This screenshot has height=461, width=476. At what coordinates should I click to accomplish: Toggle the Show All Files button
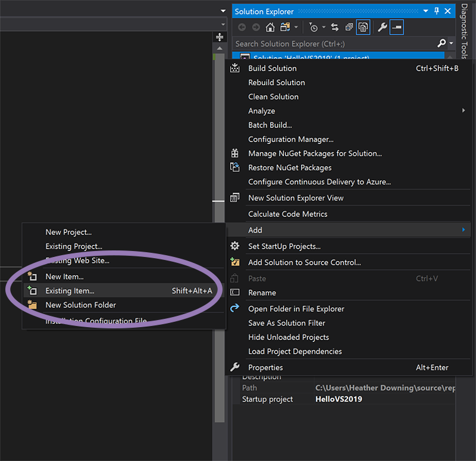362,27
